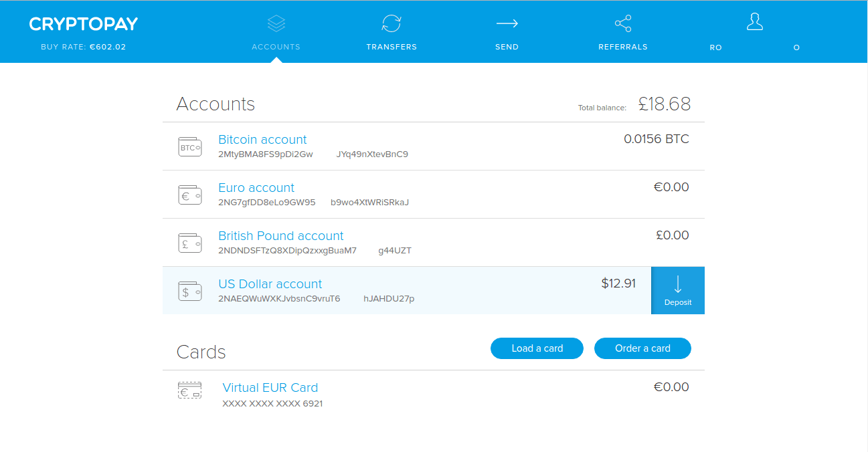This screenshot has height=452, width=868.
Task: Open the Bitcoin account page
Action: [262, 139]
